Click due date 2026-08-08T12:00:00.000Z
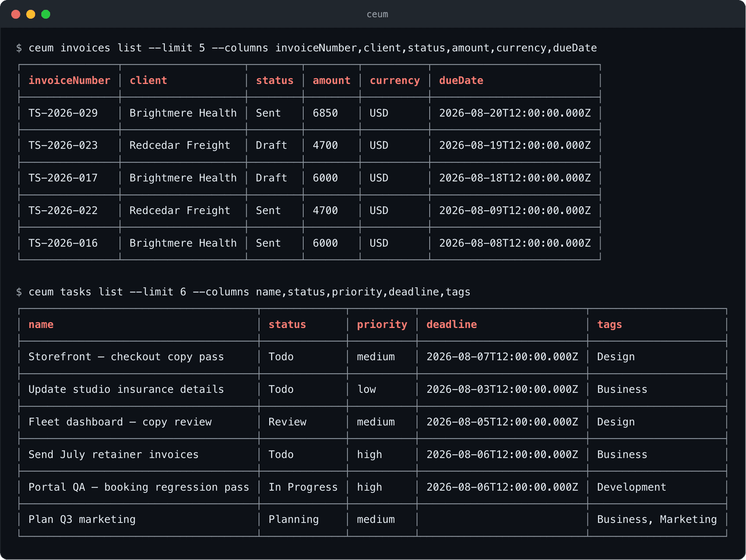746x560 pixels. coord(515,243)
